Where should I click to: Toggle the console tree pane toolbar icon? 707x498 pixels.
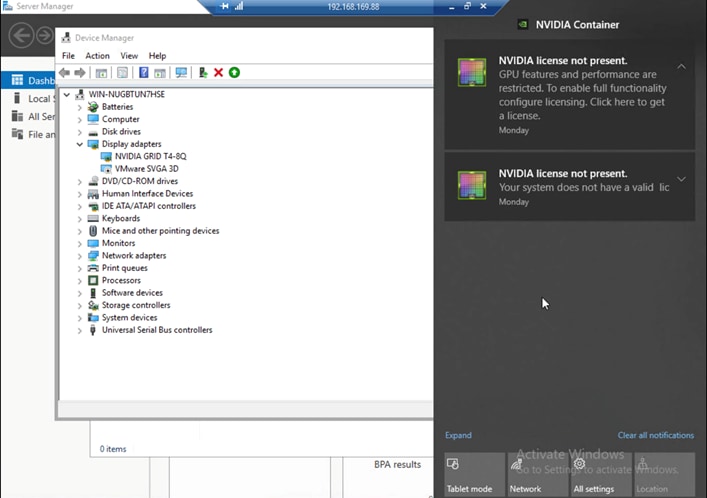[x=101, y=73]
